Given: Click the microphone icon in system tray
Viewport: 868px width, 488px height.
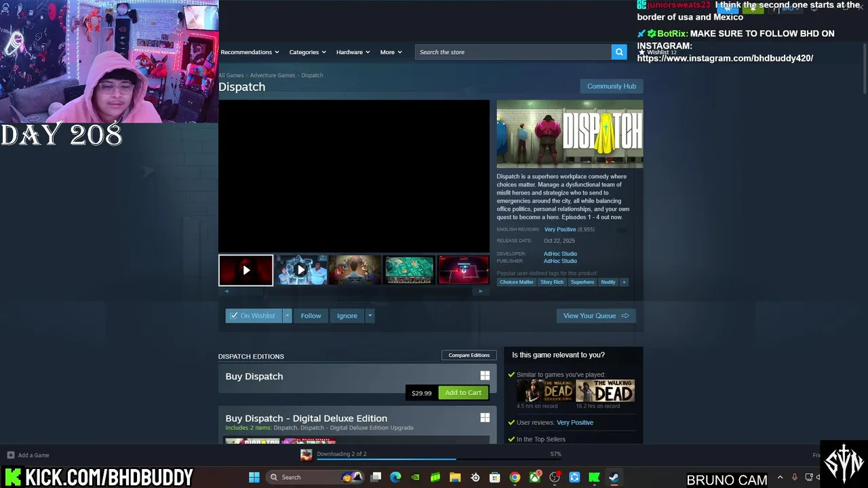Looking at the screenshot, I should 794,477.
